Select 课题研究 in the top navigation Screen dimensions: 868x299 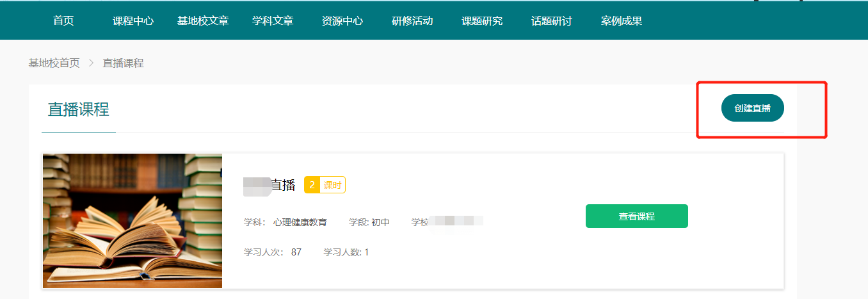click(482, 20)
